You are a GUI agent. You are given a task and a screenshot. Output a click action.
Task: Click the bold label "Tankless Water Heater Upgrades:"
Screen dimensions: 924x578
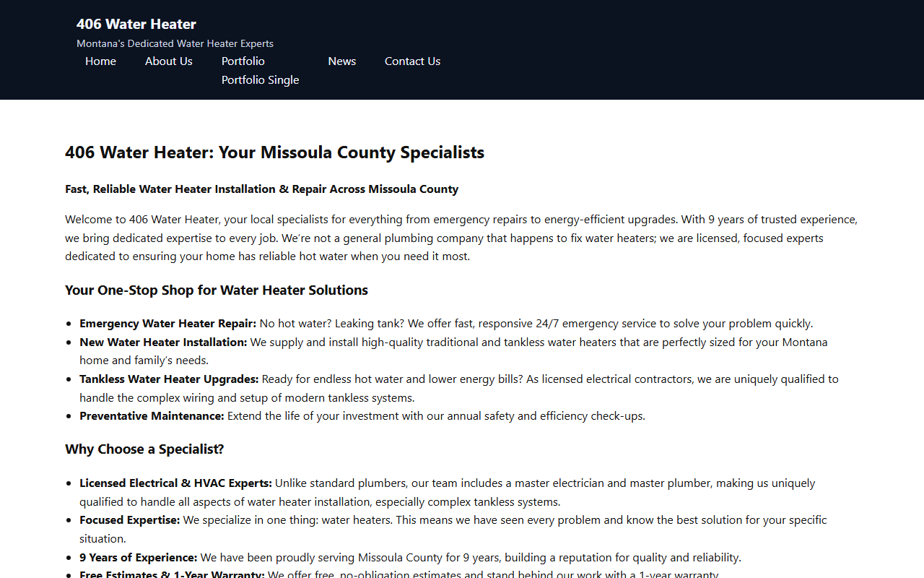click(x=169, y=379)
